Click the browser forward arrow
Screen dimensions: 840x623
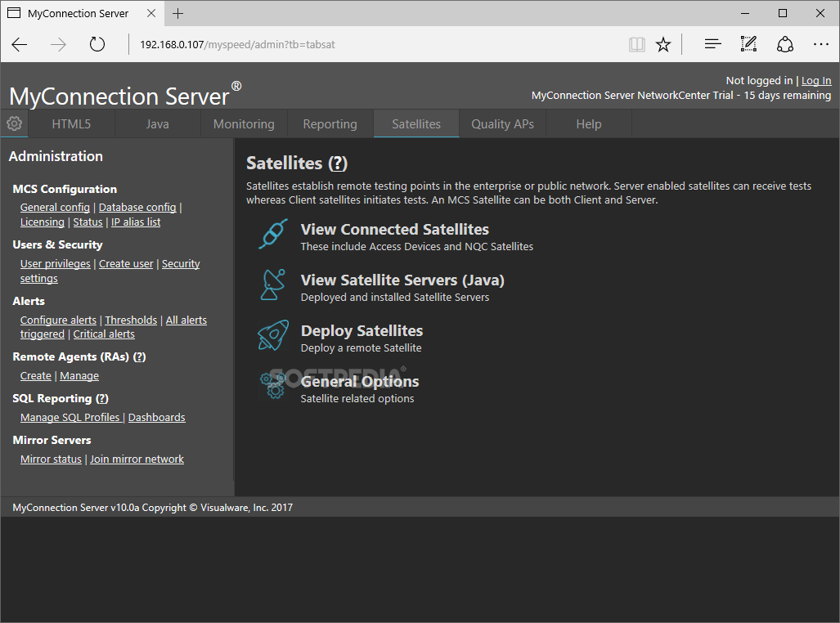58,44
